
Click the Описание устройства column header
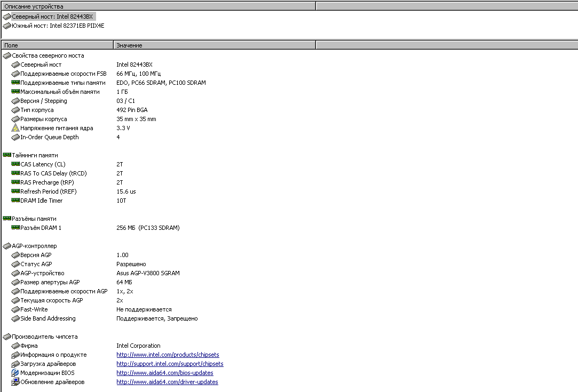(158, 6)
